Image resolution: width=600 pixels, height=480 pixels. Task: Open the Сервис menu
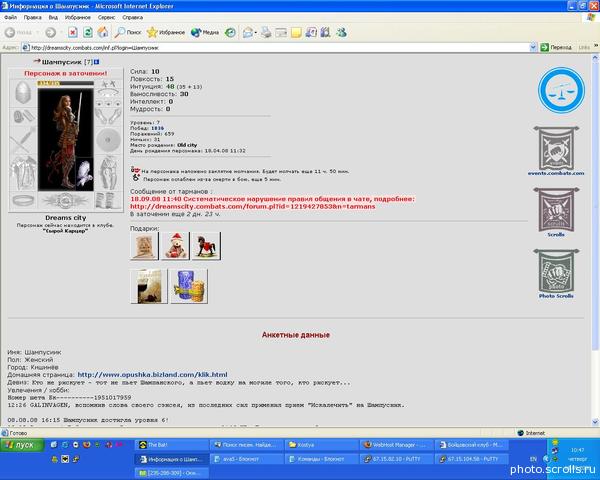[106, 18]
